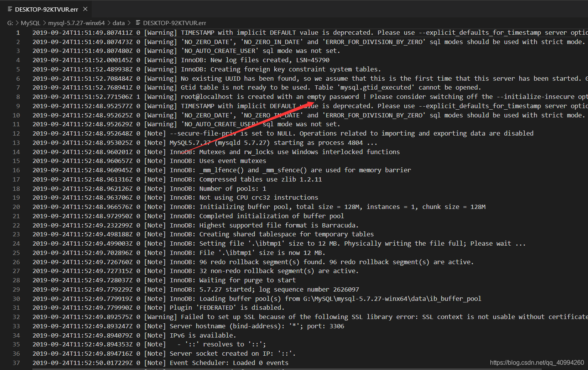588x370 pixels.
Task: Click 'Plugin 'FEDERATED' is disabled.' text
Action: pyautogui.click(x=227, y=308)
